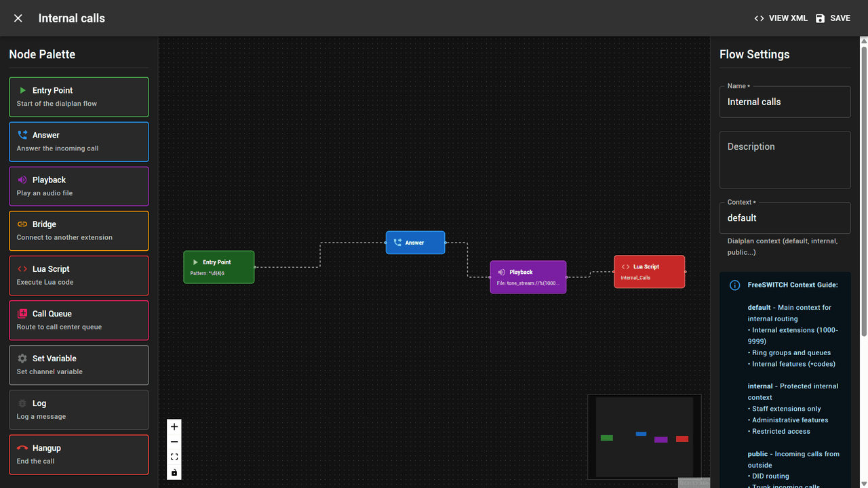Click the Playback speaker icon in palette
Screen dimensions: 868x488
[22, 180]
